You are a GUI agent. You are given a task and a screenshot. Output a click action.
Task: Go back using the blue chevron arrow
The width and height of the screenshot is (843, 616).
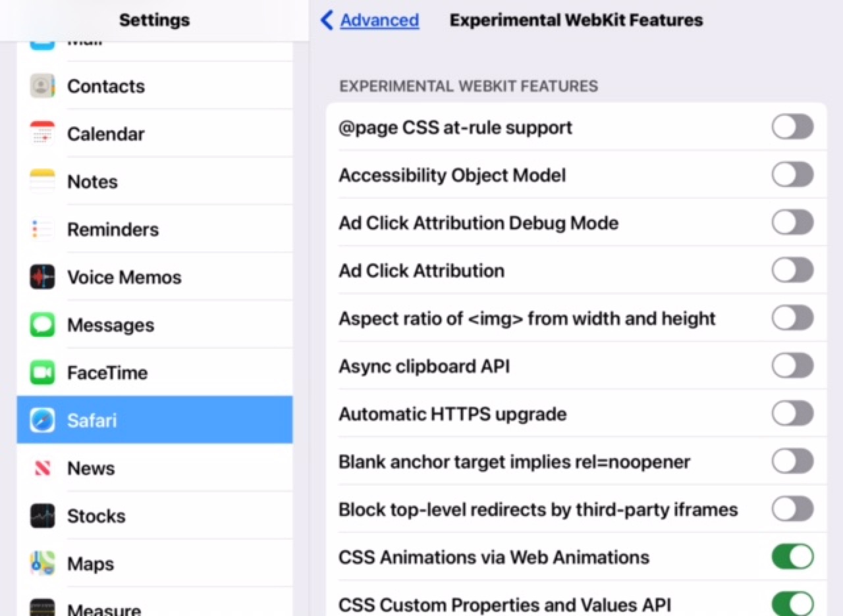327,20
